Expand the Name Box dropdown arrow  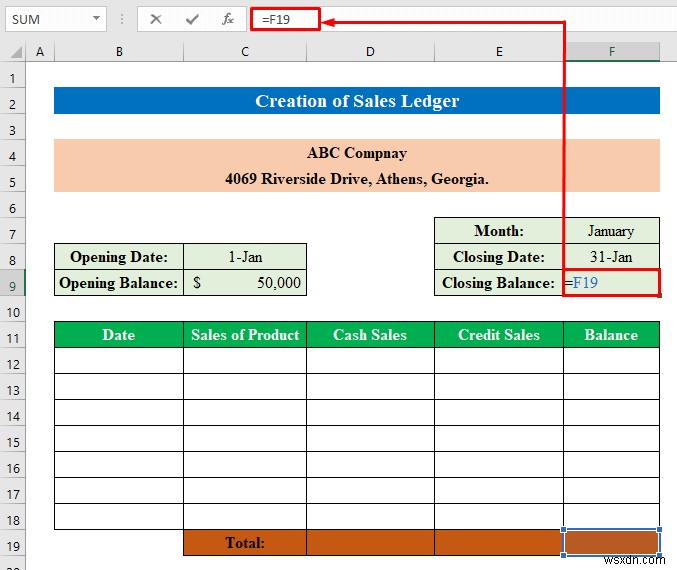pos(96,19)
